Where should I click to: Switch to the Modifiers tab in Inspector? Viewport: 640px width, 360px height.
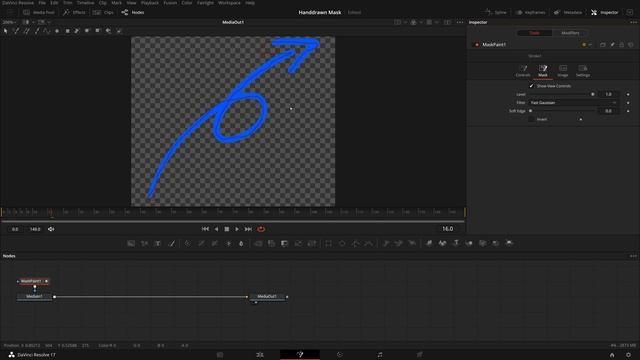(x=570, y=33)
